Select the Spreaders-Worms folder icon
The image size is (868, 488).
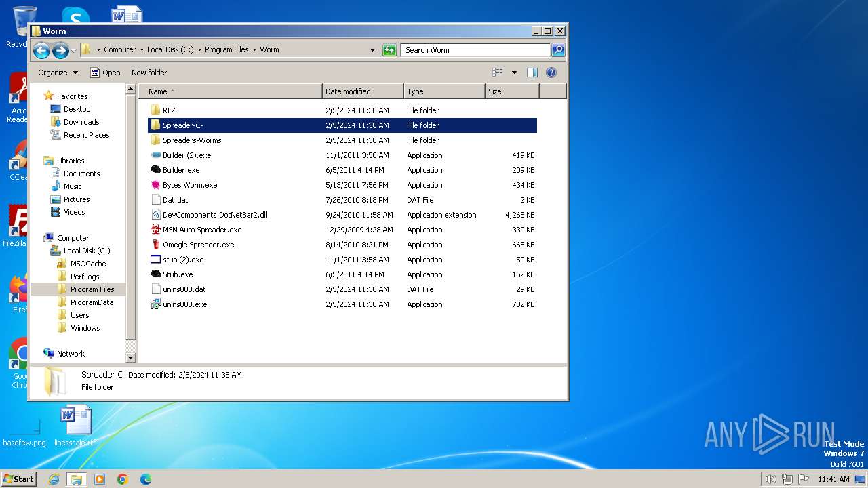[155, 140]
